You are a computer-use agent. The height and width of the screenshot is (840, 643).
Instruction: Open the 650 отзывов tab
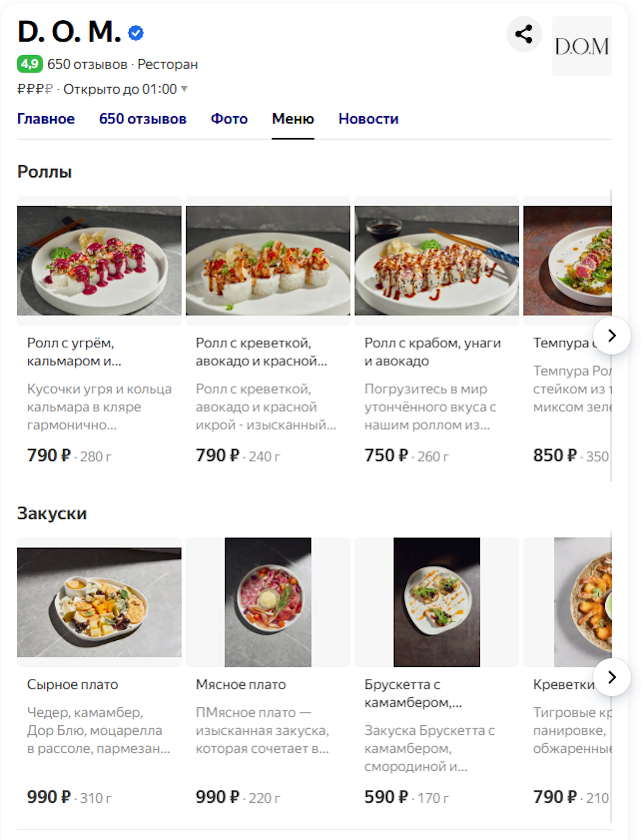coord(142,119)
